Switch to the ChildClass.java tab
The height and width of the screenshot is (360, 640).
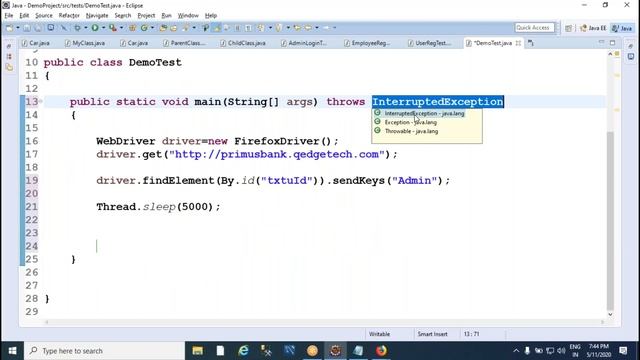pos(243,43)
